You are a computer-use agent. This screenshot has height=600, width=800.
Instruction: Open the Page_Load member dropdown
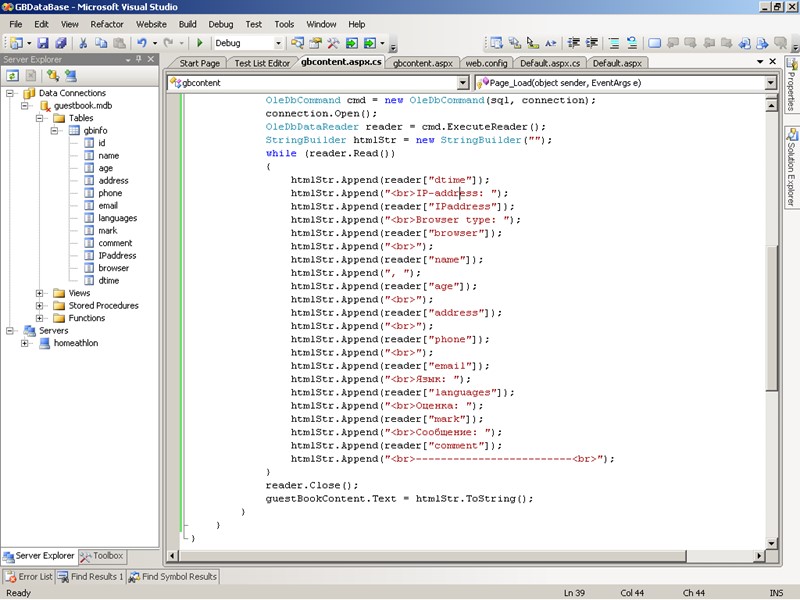(770, 83)
